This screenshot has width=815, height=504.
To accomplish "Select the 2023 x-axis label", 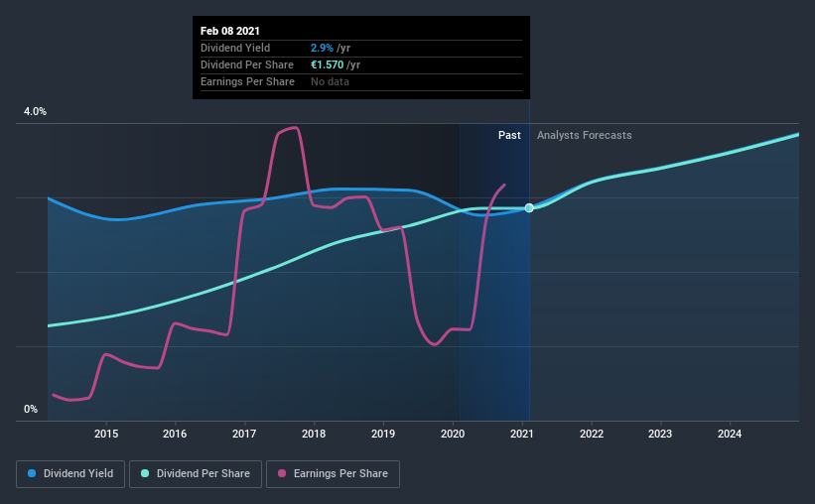I will coord(660,434).
